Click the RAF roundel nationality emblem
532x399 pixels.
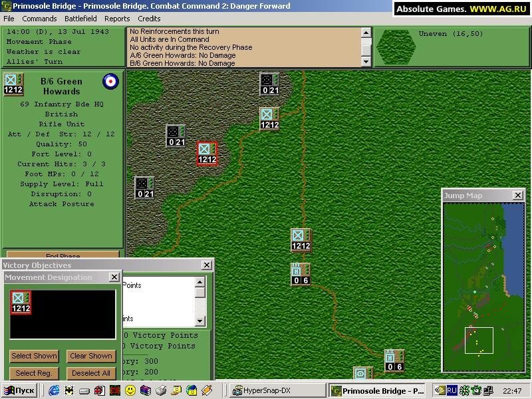click(x=110, y=81)
